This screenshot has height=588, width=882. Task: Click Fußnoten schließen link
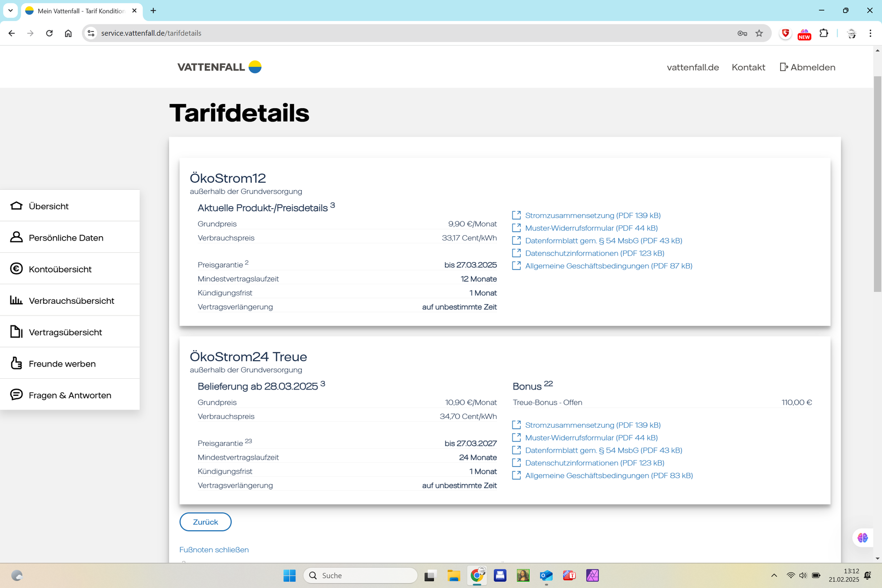[x=214, y=550]
